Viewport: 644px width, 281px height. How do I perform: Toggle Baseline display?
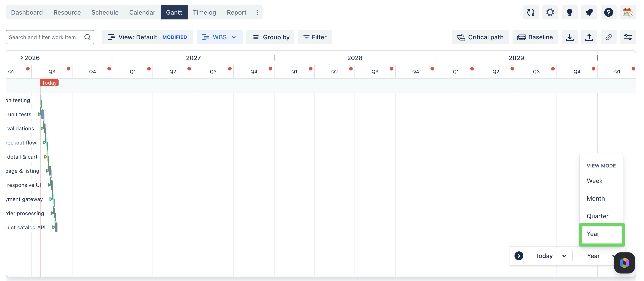(x=535, y=37)
